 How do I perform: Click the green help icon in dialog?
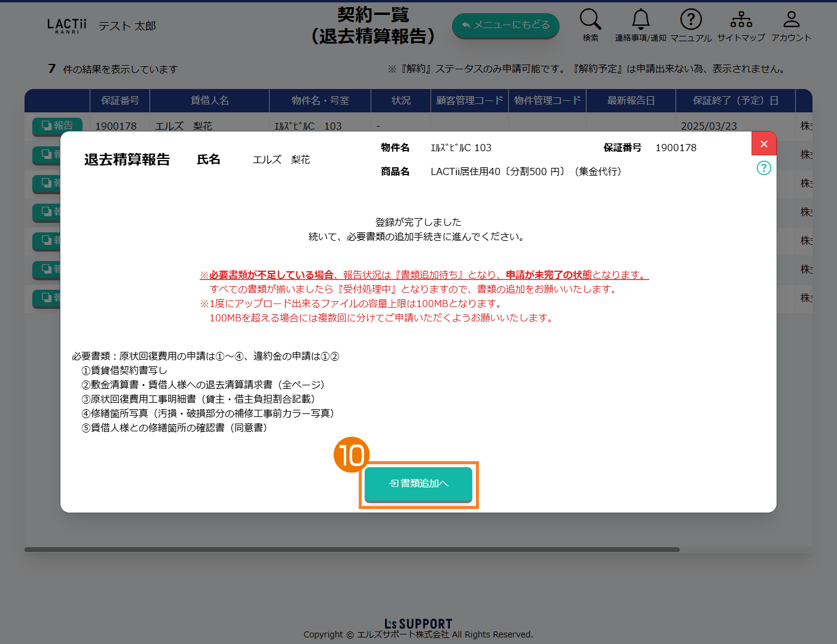click(x=763, y=168)
